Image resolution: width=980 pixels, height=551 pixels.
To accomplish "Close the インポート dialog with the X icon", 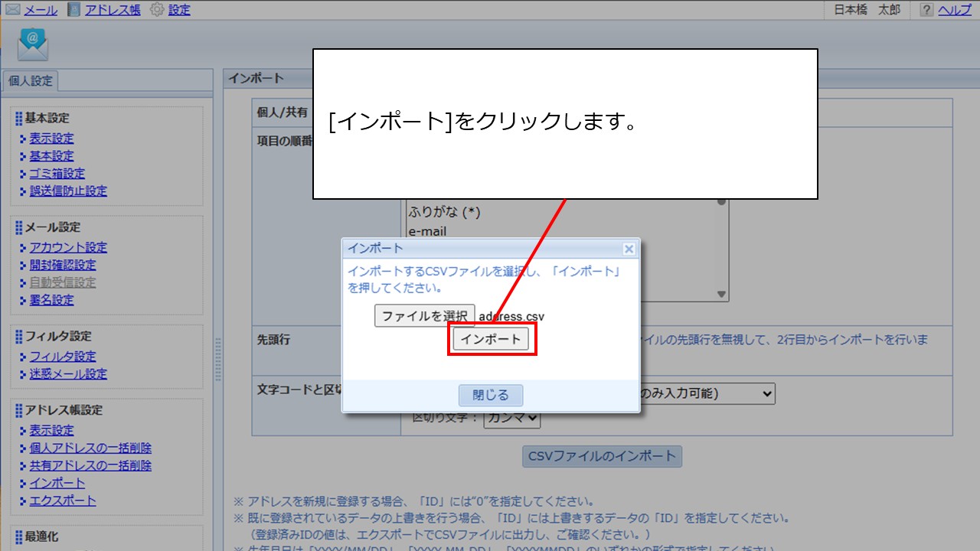I will 629,249.
